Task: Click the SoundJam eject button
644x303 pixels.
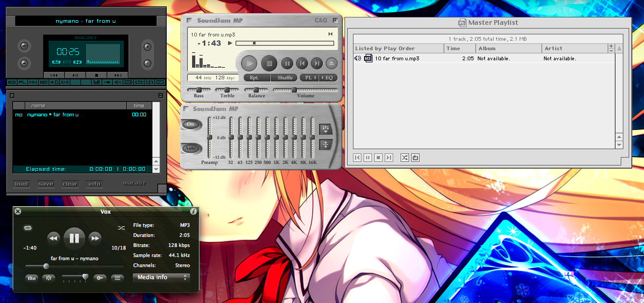Action: [331, 63]
